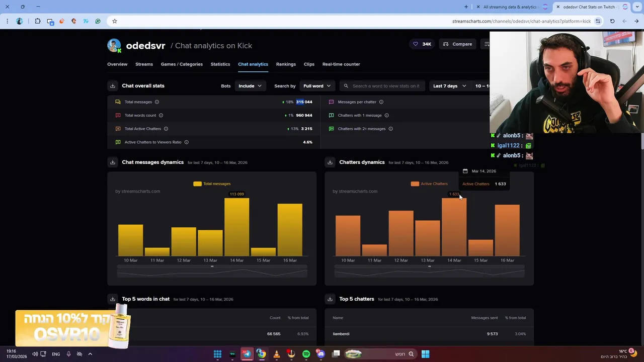
Task: Download Chatters dynamics chart
Action: (x=330, y=162)
